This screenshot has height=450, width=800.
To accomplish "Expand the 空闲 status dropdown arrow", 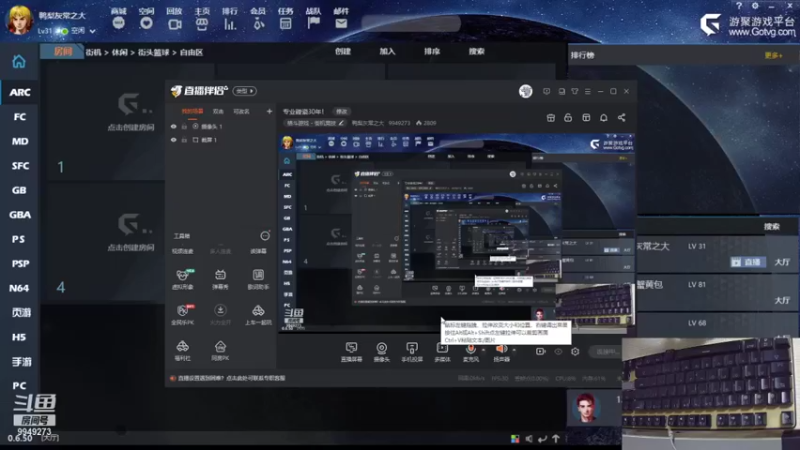I will pyautogui.click(x=92, y=31).
